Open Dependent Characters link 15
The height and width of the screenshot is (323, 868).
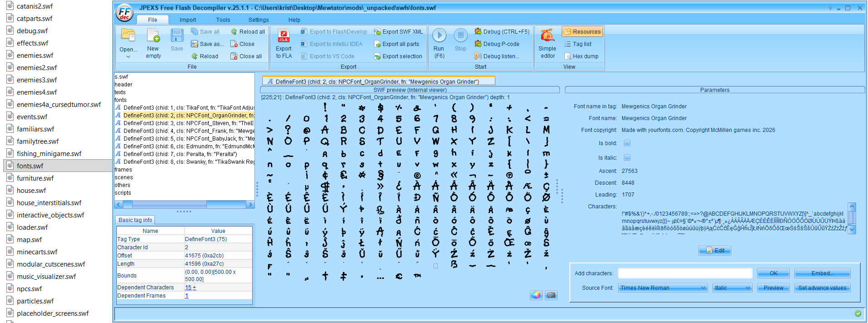(188, 288)
